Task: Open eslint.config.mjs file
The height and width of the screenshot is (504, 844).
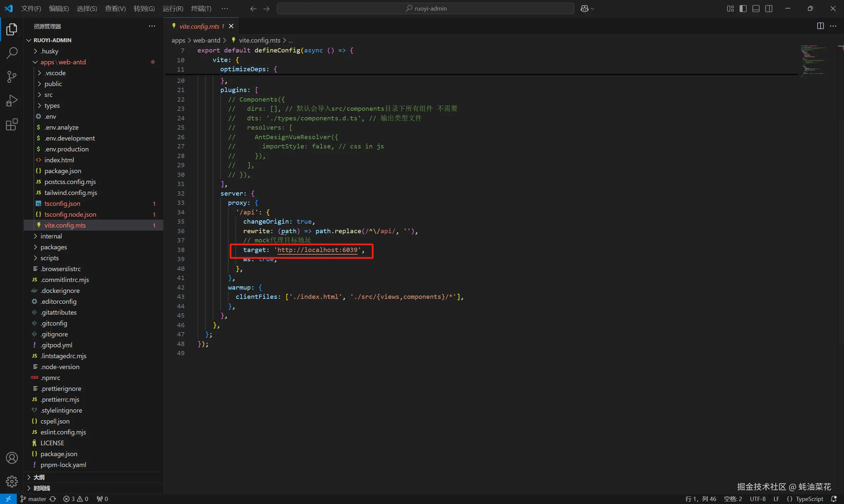Action: 93,432
